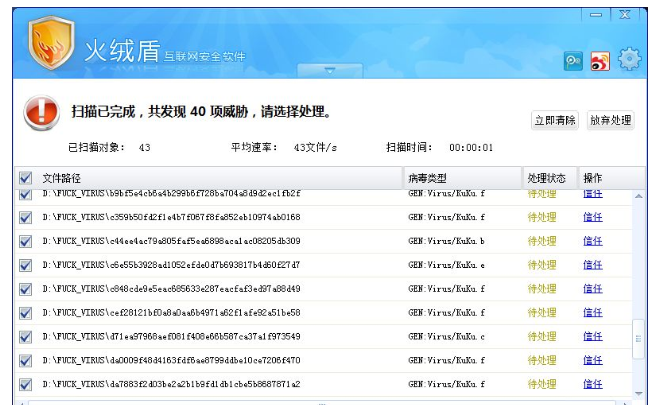The image size is (651, 405).
Task: Click 信任 link for da0009f4 file
Action: [592, 361]
